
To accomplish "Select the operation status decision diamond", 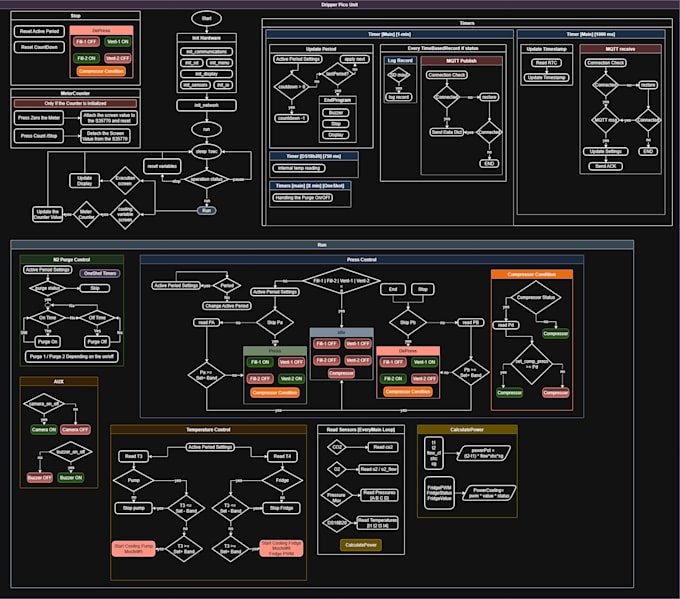I will click(x=206, y=179).
